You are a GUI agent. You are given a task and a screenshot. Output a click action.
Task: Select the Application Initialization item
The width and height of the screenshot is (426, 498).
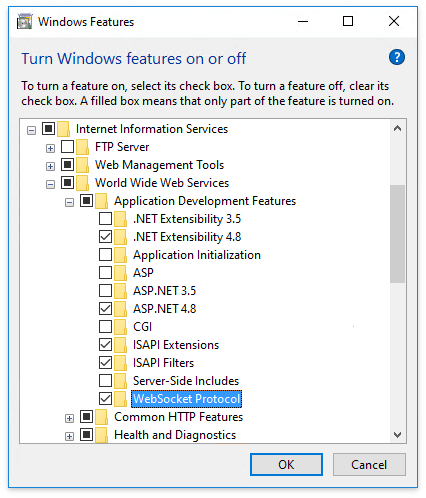click(x=197, y=255)
